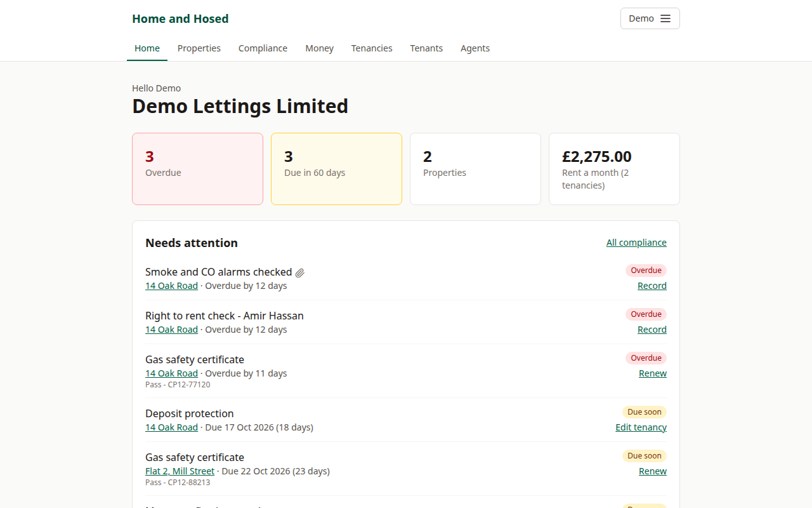Record the Right to rent check

(652, 330)
